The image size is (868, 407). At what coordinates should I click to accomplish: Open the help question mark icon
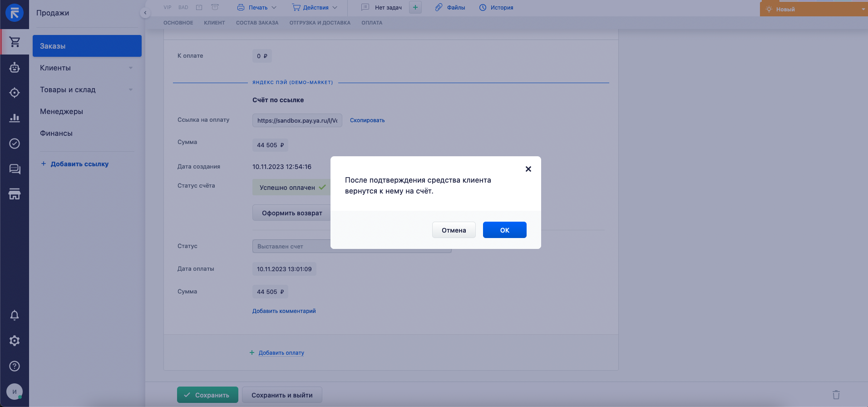tap(15, 366)
